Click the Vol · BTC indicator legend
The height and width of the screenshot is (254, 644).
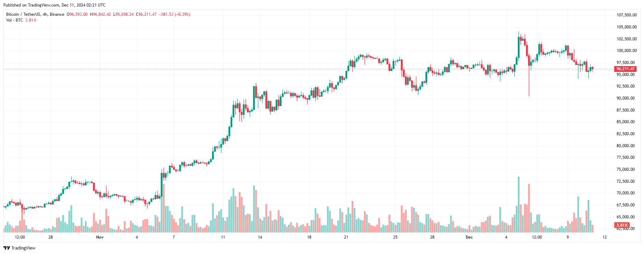pyautogui.click(x=14, y=20)
